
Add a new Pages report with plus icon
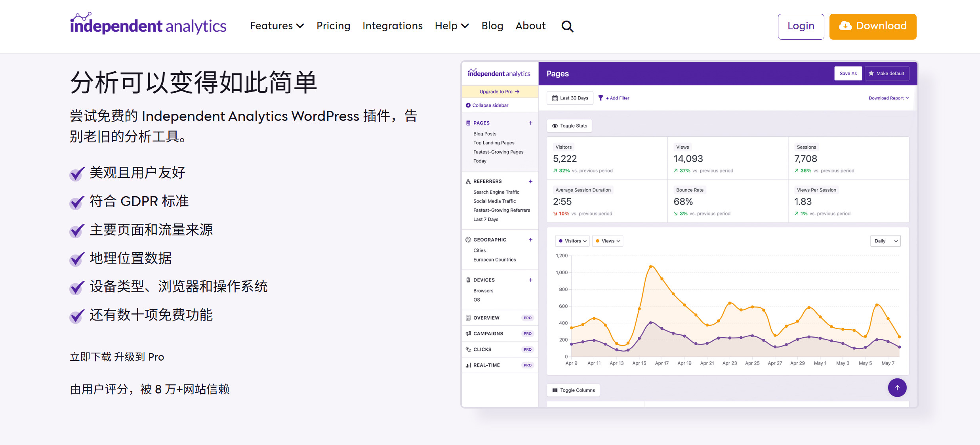point(530,123)
